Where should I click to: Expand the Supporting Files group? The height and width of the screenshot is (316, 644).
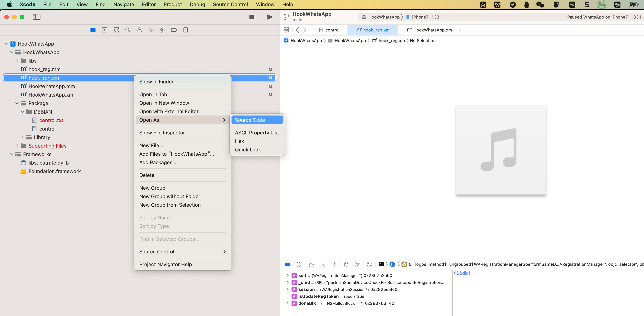(x=17, y=146)
